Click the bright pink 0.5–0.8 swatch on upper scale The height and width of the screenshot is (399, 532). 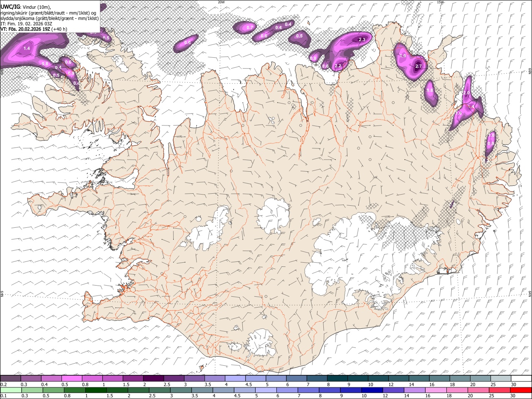point(72,379)
